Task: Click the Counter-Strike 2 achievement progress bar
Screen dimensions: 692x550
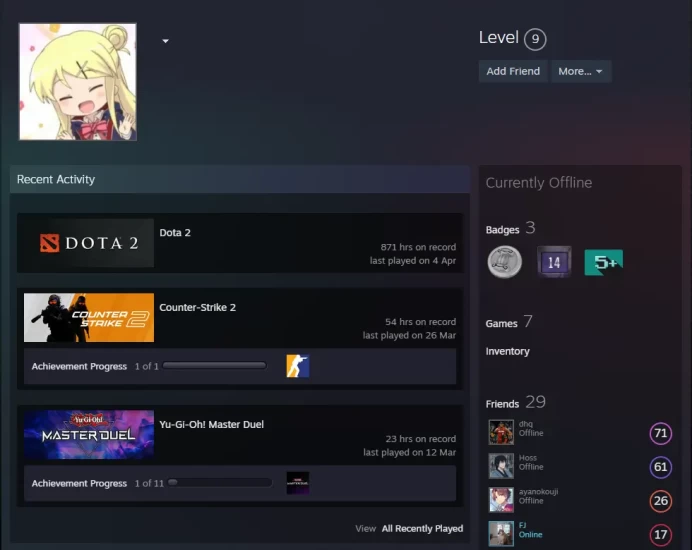Action: pyautogui.click(x=214, y=365)
